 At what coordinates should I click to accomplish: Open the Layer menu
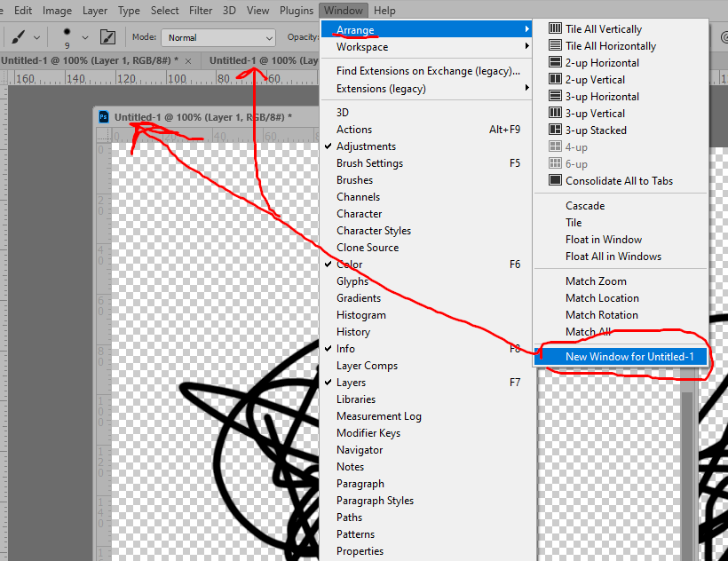(x=95, y=11)
